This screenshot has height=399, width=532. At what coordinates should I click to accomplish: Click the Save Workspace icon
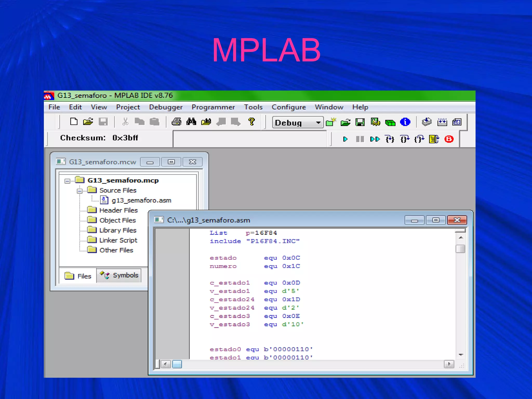pos(360,122)
